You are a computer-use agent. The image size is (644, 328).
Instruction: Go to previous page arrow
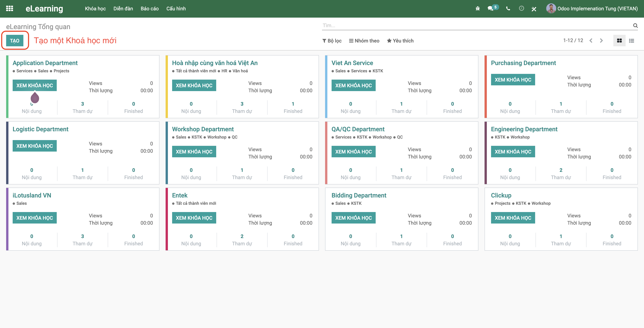click(591, 41)
